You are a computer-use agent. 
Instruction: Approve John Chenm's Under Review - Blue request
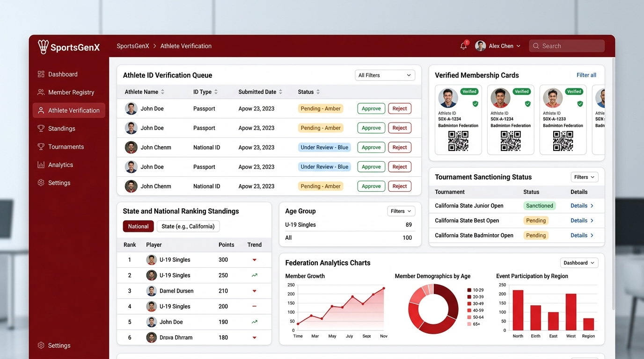[x=371, y=147]
